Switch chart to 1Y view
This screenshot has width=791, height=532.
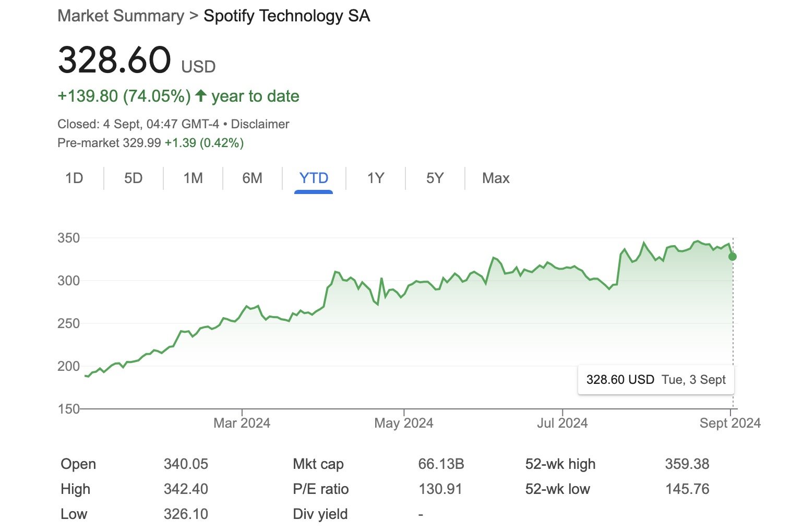(x=375, y=178)
